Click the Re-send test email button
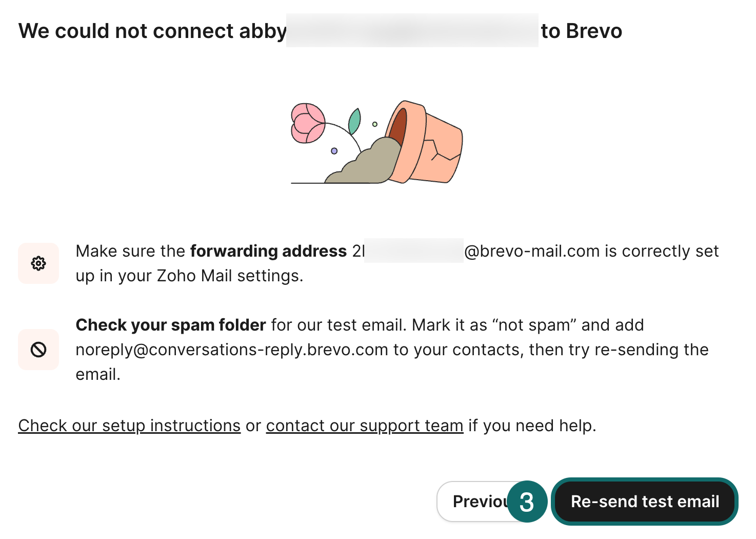The height and width of the screenshot is (539, 756). coord(645,502)
